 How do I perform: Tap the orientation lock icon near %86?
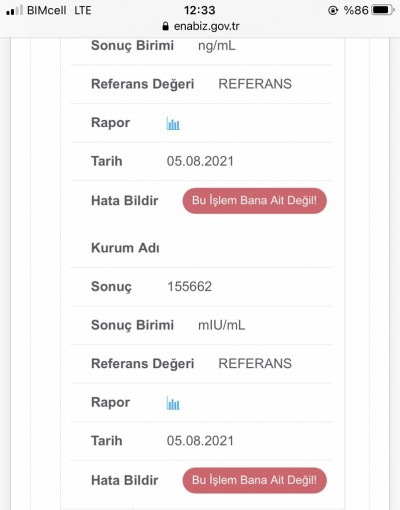tap(333, 11)
